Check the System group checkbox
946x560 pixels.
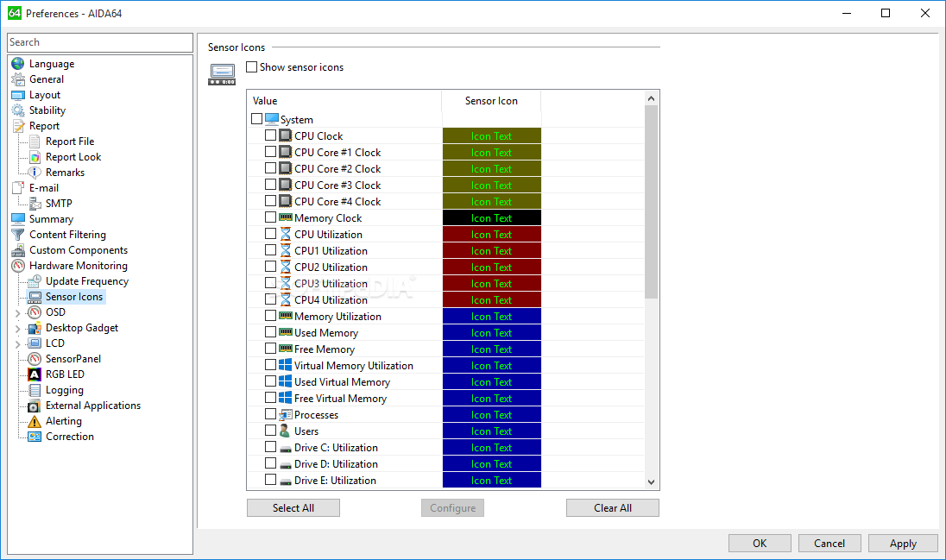pyautogui.click(x=257, y=119)
